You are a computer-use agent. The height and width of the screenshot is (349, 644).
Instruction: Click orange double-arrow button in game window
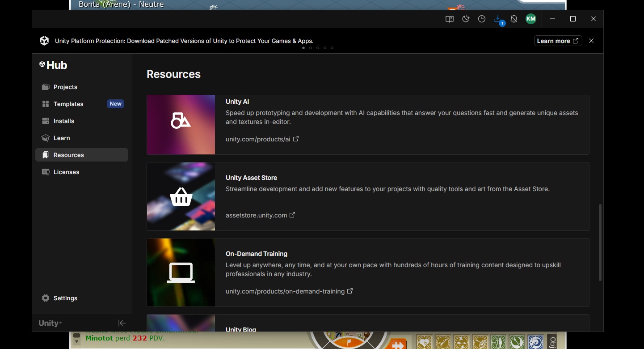396,345
